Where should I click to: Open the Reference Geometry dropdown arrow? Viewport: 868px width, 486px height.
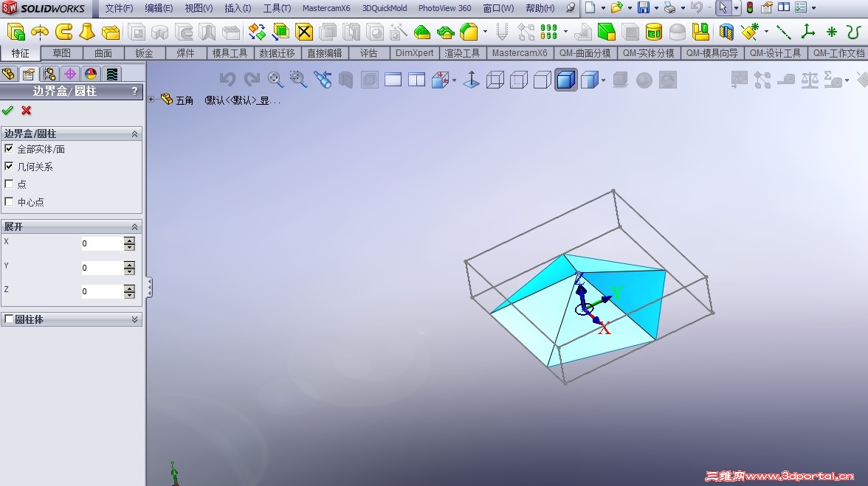(x=767, y=32)
